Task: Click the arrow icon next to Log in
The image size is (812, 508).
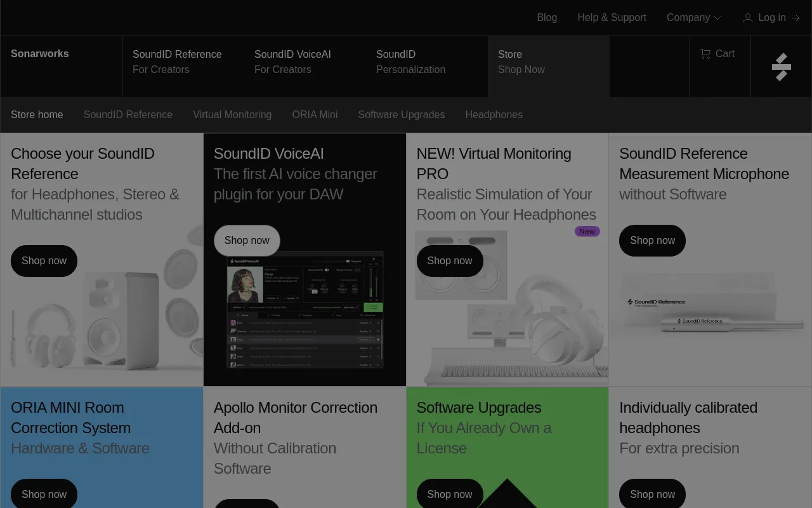Action: coord(796,18)
